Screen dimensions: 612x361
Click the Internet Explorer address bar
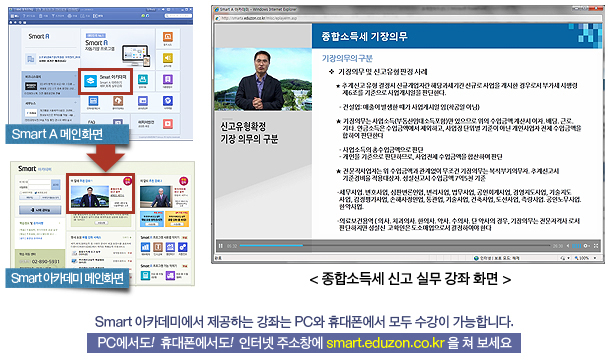(x=407, y=18)
